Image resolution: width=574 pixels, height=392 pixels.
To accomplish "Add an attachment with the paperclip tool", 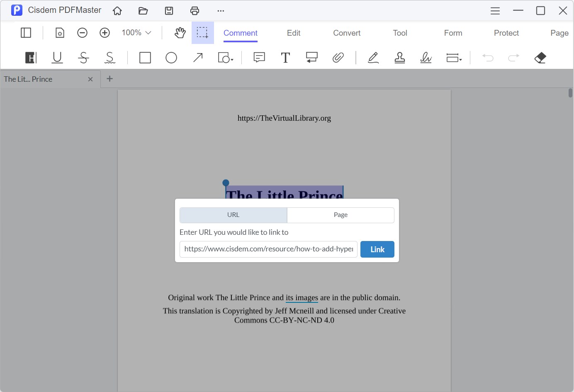I will coord(338,58).
